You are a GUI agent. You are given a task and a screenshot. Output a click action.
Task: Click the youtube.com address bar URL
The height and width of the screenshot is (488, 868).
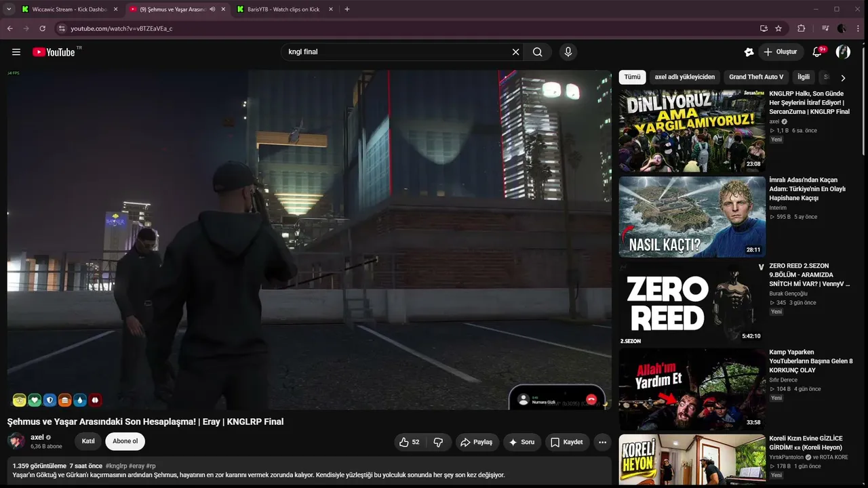coord(121,28)
